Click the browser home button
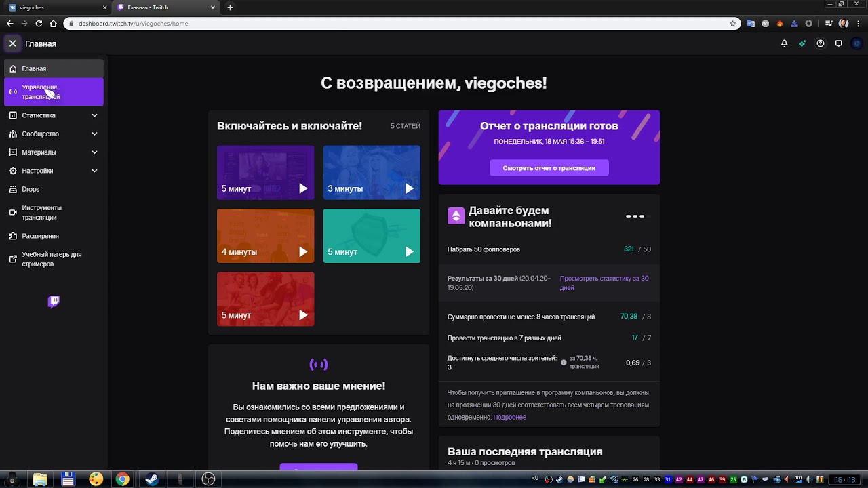868x488 pixels. coord(54,24)
